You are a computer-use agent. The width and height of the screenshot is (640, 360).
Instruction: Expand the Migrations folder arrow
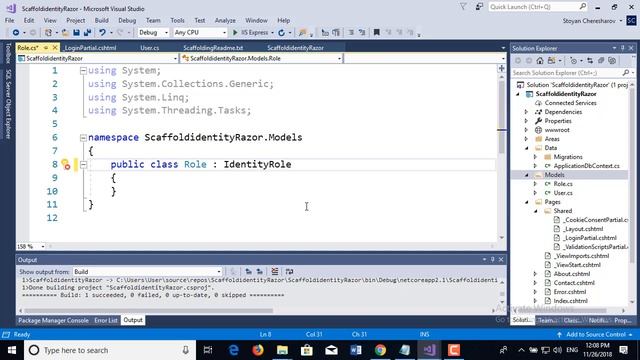[x=536, y=157]
